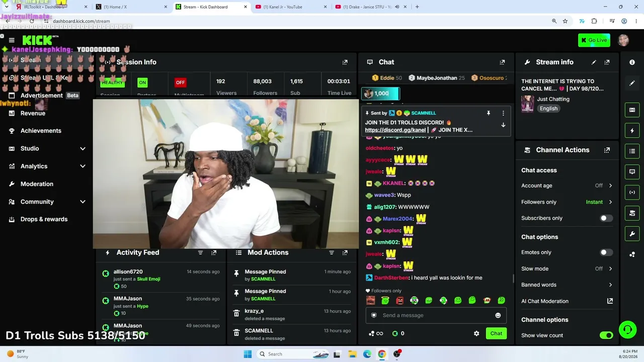The width and height of the screenshot is (644, 362).
Task: Pop out the Channel Actions panel
Action: tap(607, 150)
